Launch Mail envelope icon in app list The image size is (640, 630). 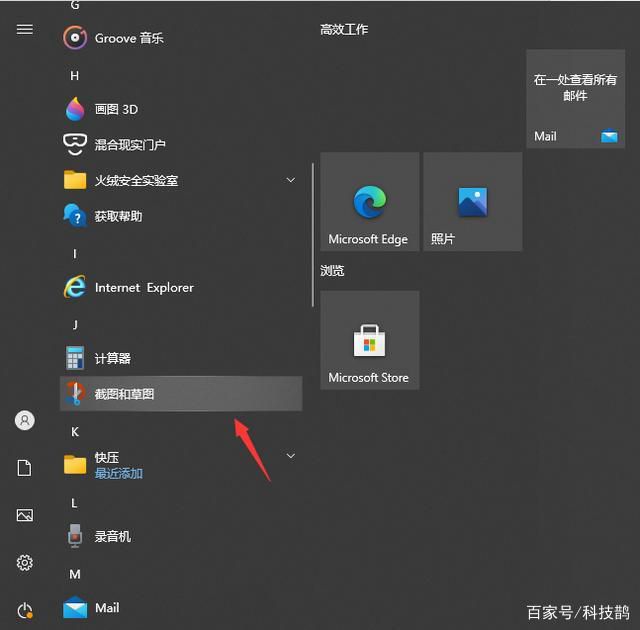click(75, 608)
